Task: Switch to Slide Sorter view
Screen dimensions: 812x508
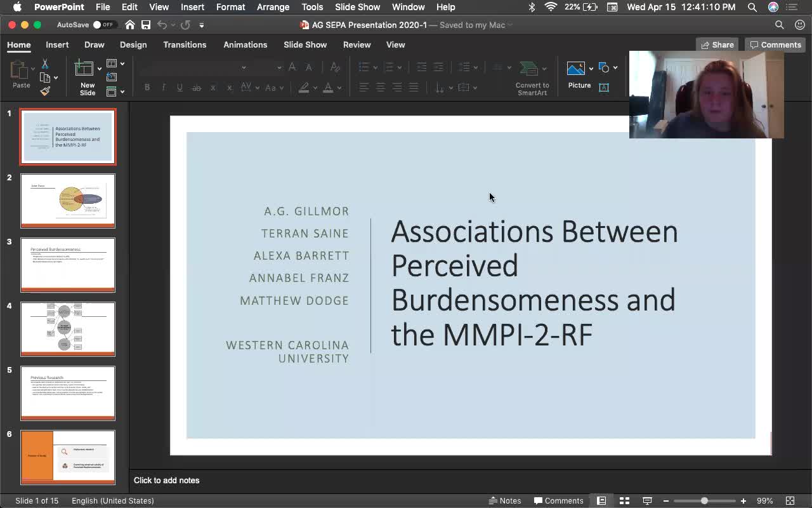Action: (x=624, y=500)
